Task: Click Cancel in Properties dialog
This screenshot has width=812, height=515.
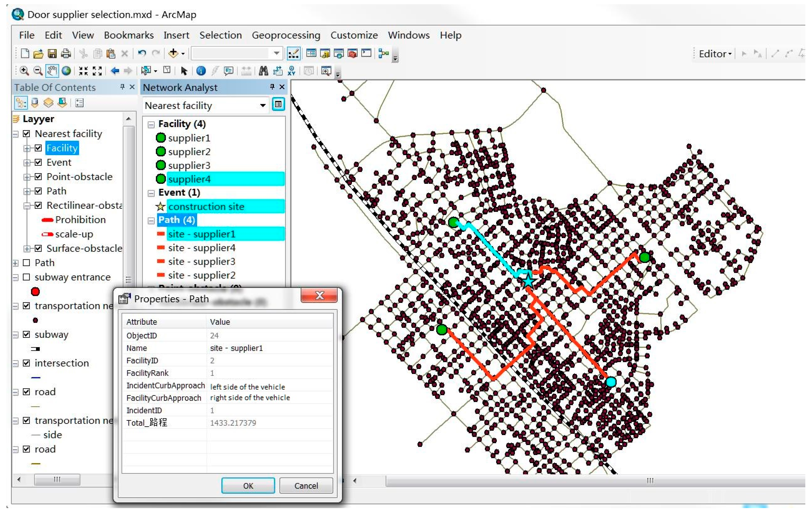Action: 306,486
